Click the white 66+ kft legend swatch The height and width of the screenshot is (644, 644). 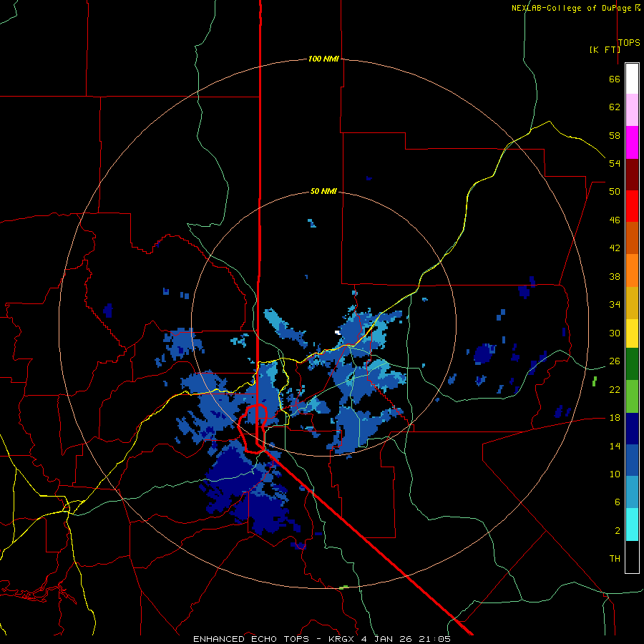pyautogui.click(x=632, y=79)
